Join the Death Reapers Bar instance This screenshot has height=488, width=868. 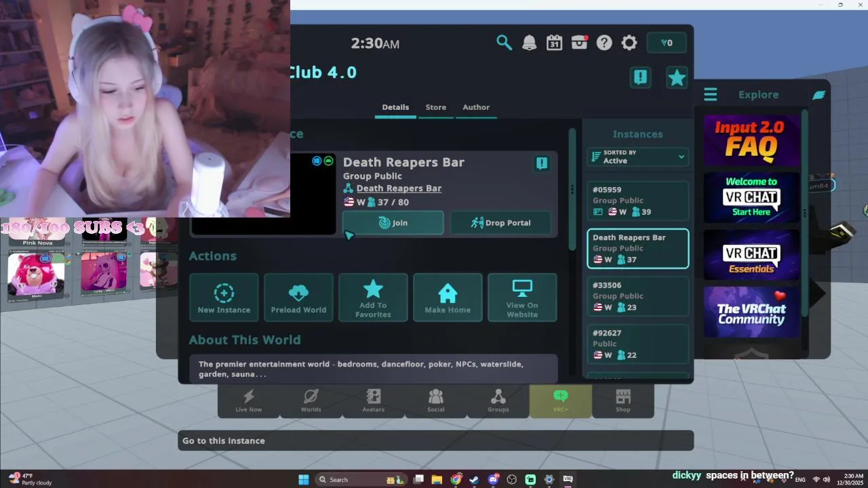pos(393,223)
